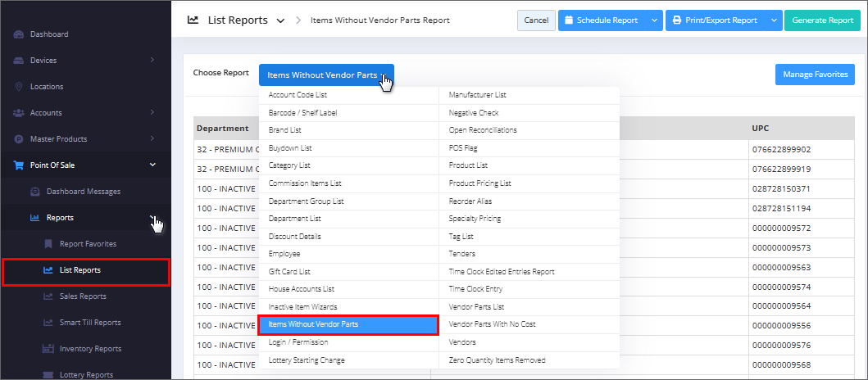Click the Master Products icon
This screenshot has height=380, width=868.
[19, 139]
